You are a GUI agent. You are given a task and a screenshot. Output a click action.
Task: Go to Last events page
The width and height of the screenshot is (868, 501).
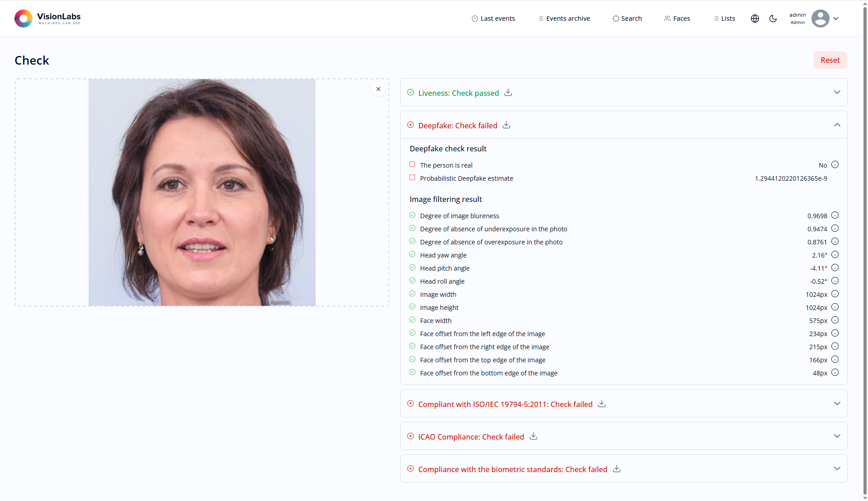pyautogui.click(x=493, y=19)
